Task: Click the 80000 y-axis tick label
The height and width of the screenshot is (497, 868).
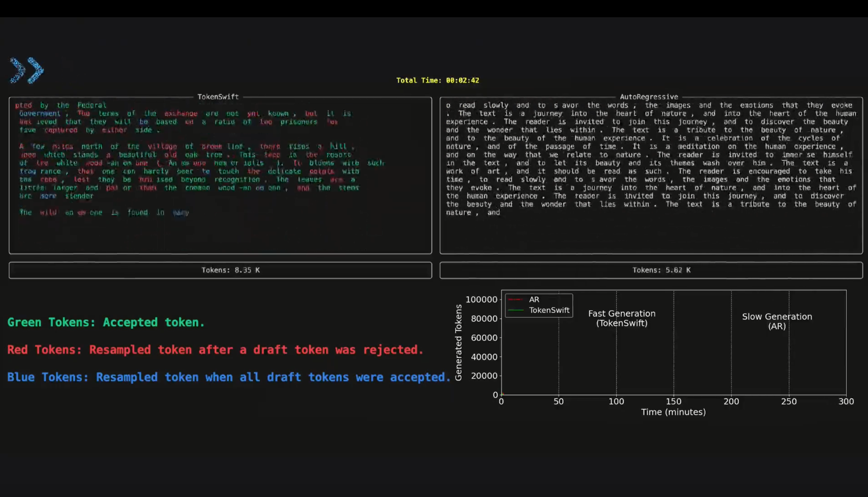Action: (x=484, y=319)
